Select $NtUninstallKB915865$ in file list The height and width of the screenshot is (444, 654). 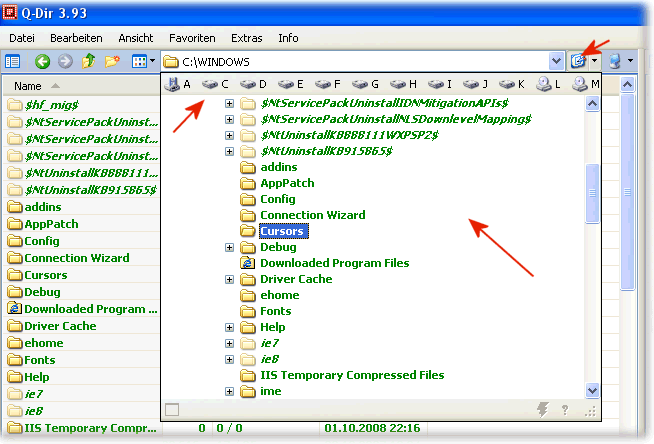90,190
